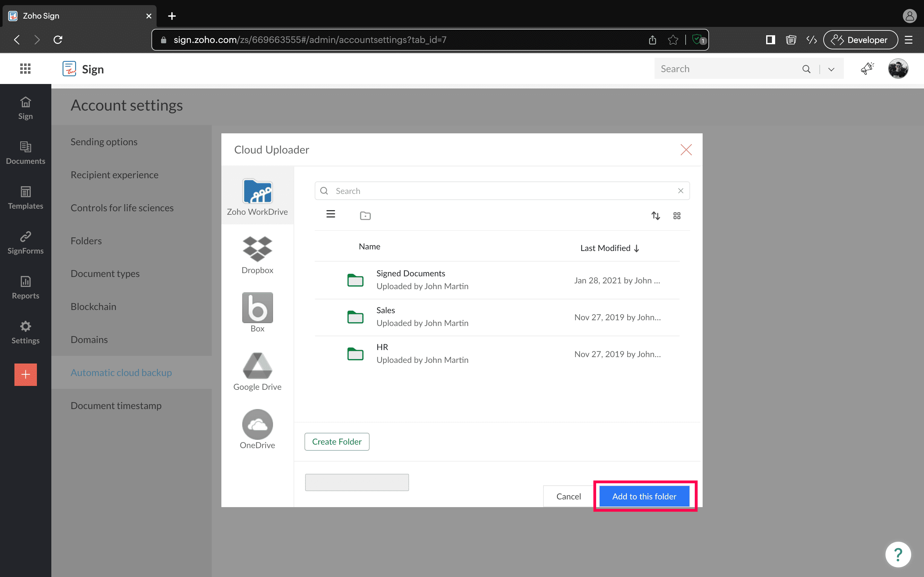Viewport: 924px width, 577px height.
Task: Open the hamburger list menu in uploader
Action: point(331,214)
